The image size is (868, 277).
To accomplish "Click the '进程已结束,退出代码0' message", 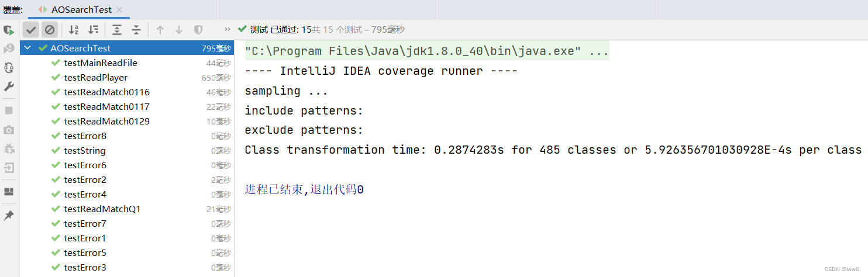I will coord(304,190).
